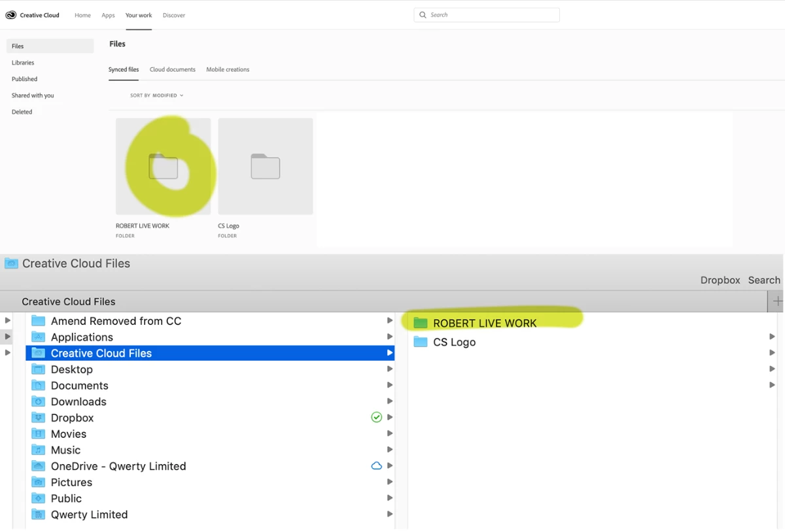Click the Dropbox folder icon in the list
Screen dimensions: 785x532
click(x=39, y=418)
